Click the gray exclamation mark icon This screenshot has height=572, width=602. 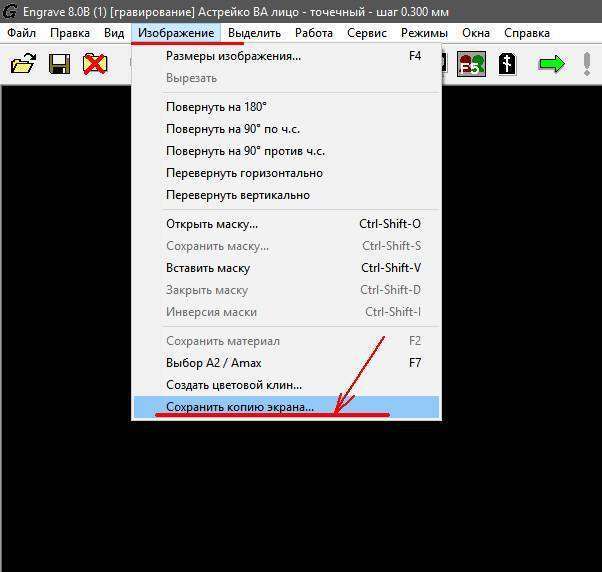coord(587,65)
